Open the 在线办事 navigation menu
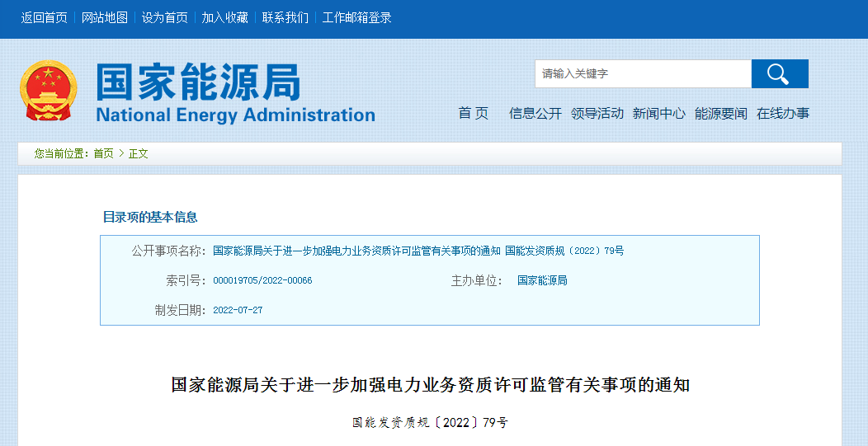Image resolution: width=868 pixels, height=446 pixels. click(x=783, y=114)
